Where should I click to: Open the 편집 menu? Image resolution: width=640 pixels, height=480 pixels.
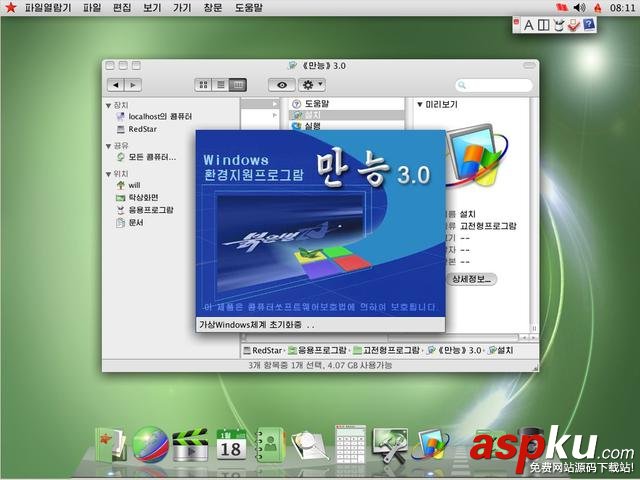click(x=122, y=8)
